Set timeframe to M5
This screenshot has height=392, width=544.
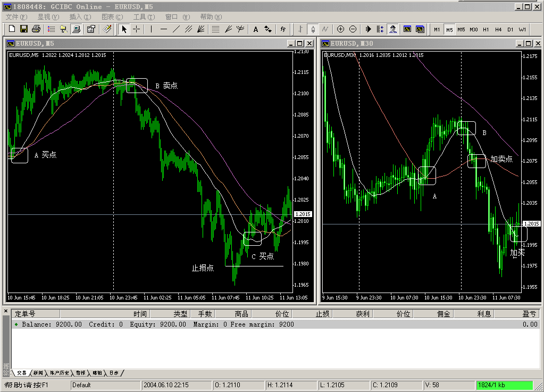point(449,29)
